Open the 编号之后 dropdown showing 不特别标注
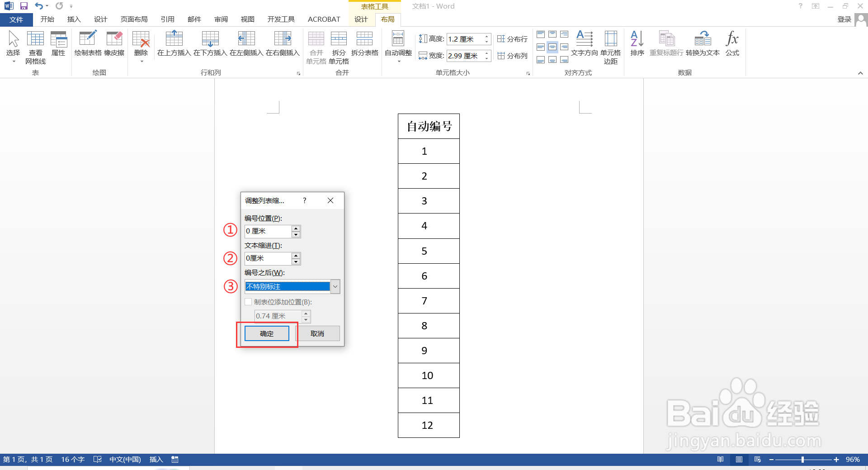 click(x=335, y=286)
